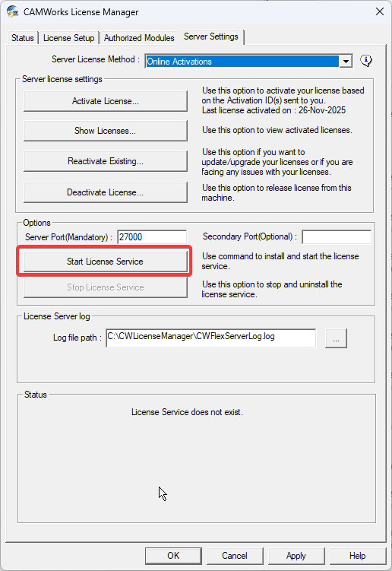The height and width of the screenshot is (571, 392).
Task: Click the 'Server Port(Mandatory) :' label
Action: click(x=69, y=237)
